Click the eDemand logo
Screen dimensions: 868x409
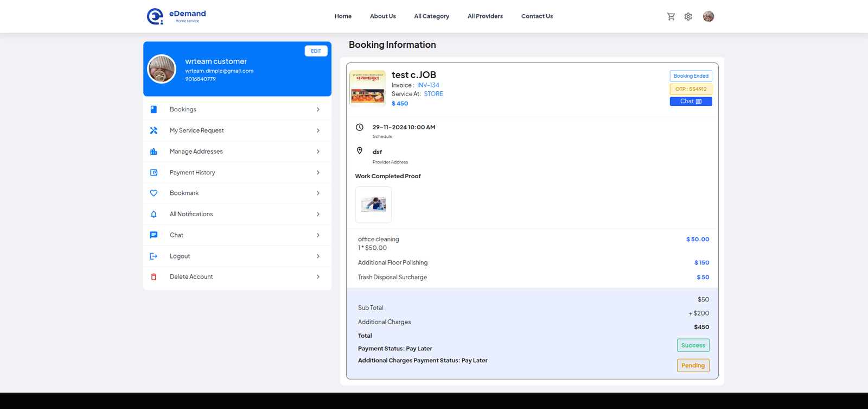(x=176, y=16)
